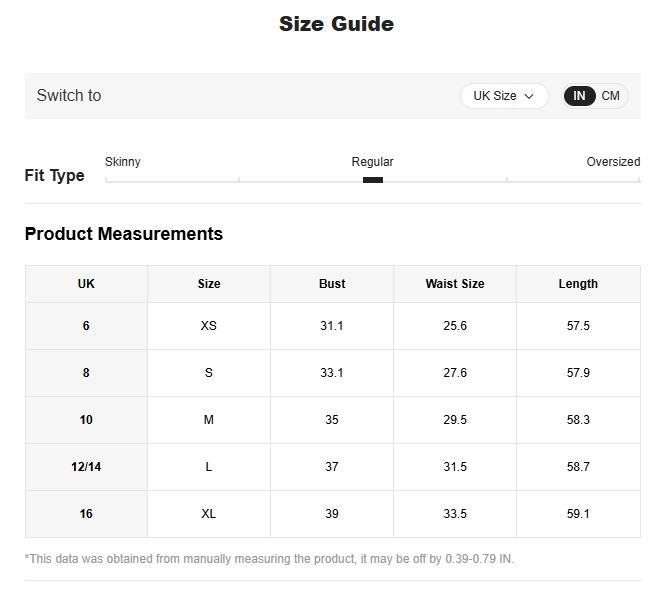This screenshot has width=663, height=596.
Task: Click the waist value 33.5 for XL
Action: [x=455, y=514]
